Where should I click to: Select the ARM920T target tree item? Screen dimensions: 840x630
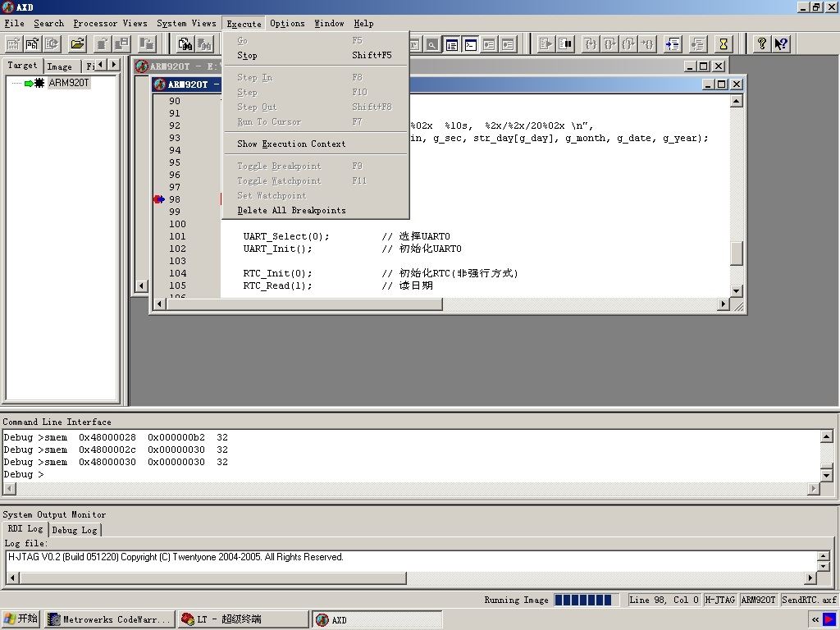pyautogui.click(x=69, y=83)
